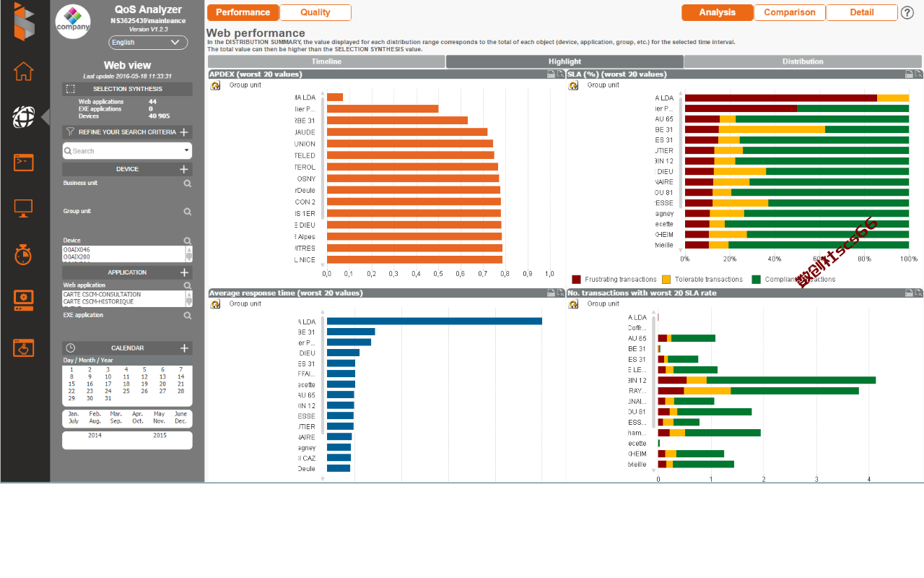
Task: Click the Quality button
Action: point(315,12)
